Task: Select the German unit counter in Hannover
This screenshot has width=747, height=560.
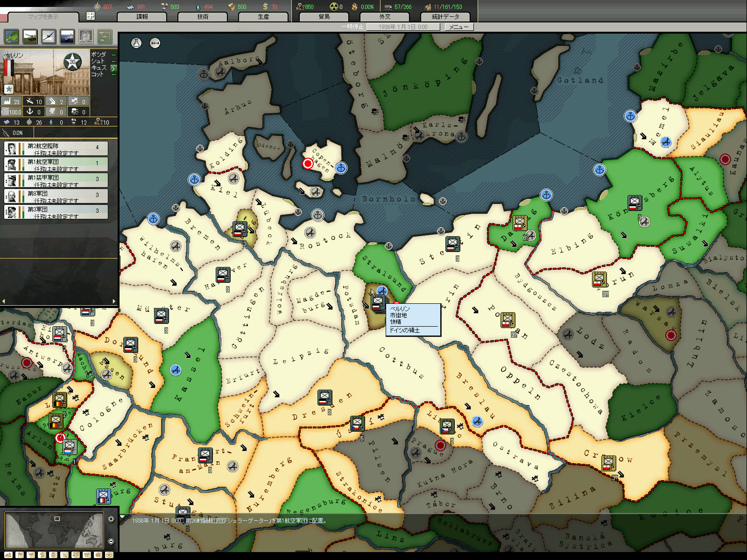Action: [223, 275]
